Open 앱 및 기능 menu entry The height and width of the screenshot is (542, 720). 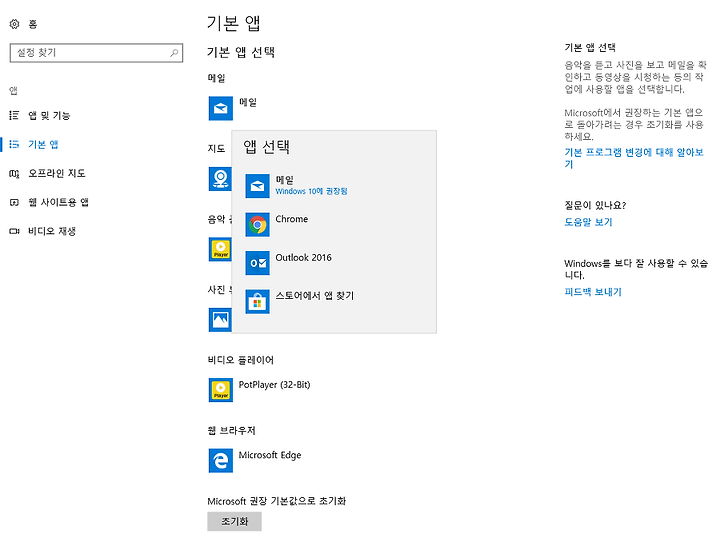(49, 115)
